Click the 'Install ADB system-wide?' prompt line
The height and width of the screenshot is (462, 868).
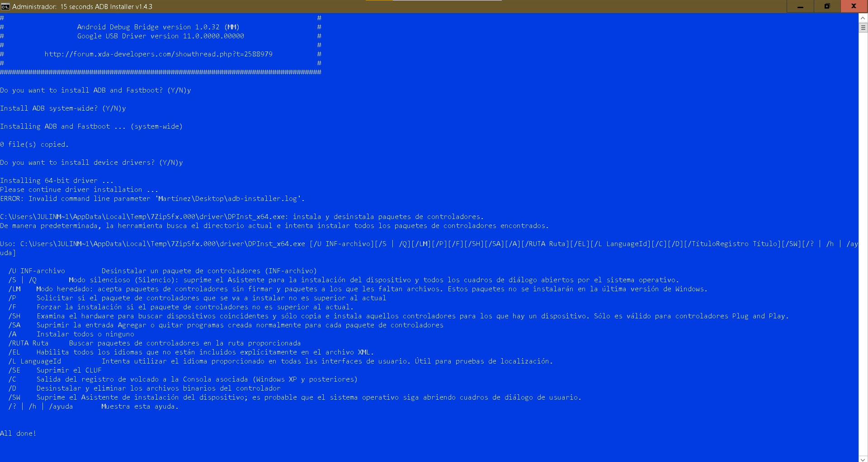(x=63, y=108)
